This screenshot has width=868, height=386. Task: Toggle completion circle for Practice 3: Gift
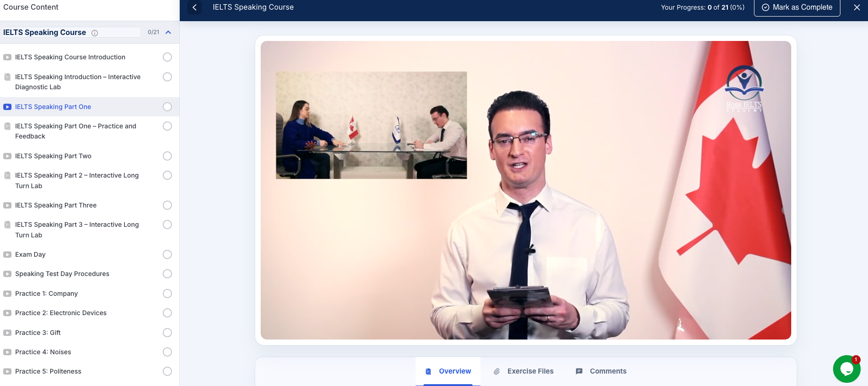(x=167, y=333)
